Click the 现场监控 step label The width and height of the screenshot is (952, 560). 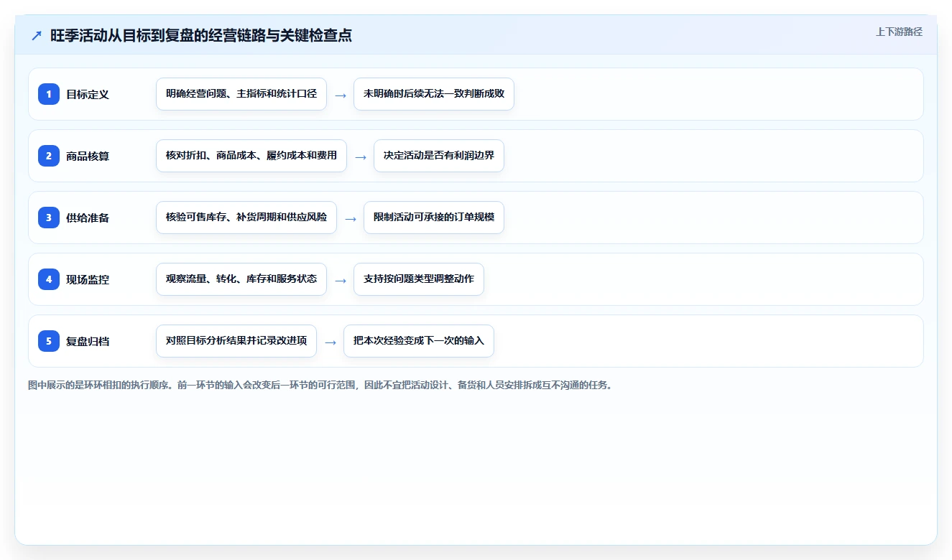(88, 279)
